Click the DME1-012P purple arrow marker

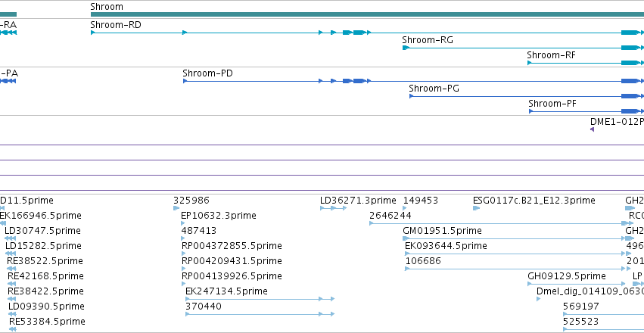592,129
